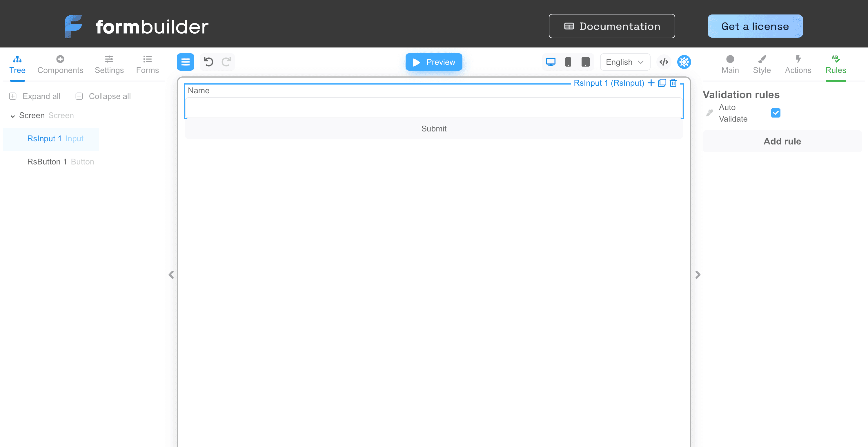Switch to the Components tab
868x447 pixels.
pyautogui.click(x=60, y=64)
